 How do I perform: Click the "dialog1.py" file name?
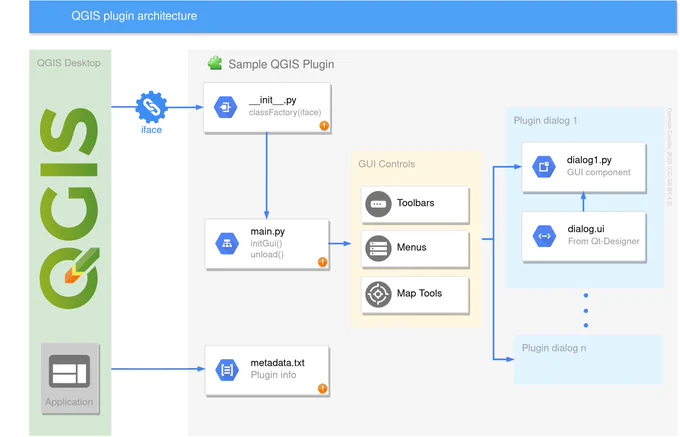(x=589, y=160)
